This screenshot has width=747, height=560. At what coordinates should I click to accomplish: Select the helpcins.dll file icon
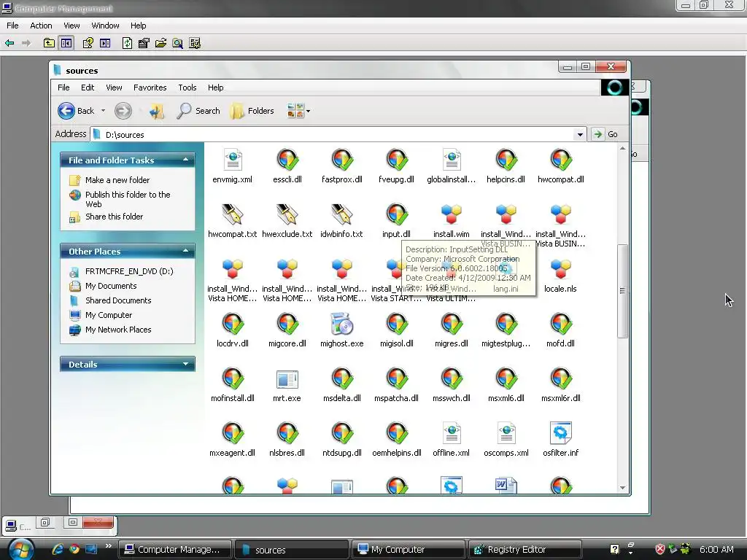(506, 160)
